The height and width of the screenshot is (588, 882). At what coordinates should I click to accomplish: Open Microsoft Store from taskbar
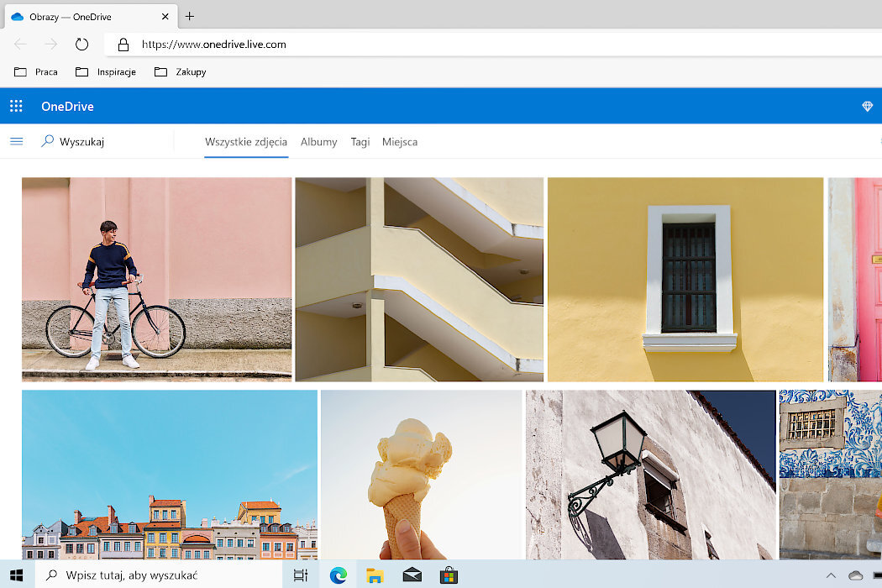449,575
